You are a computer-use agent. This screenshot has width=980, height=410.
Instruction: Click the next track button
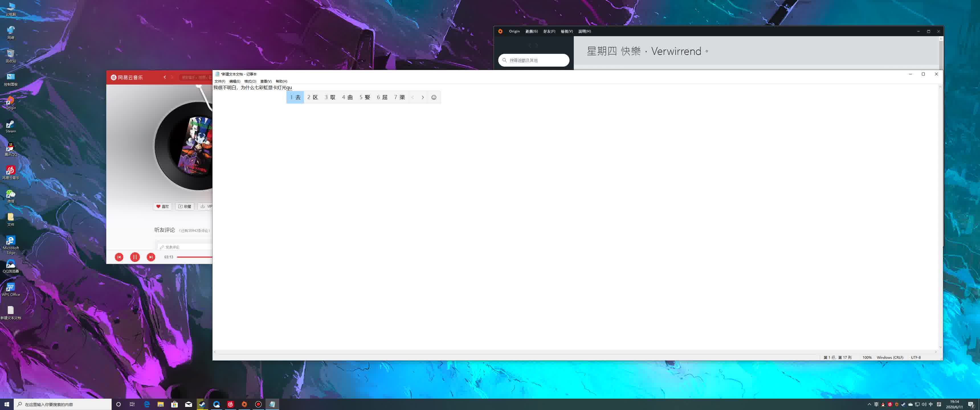(x=150, y=257)
